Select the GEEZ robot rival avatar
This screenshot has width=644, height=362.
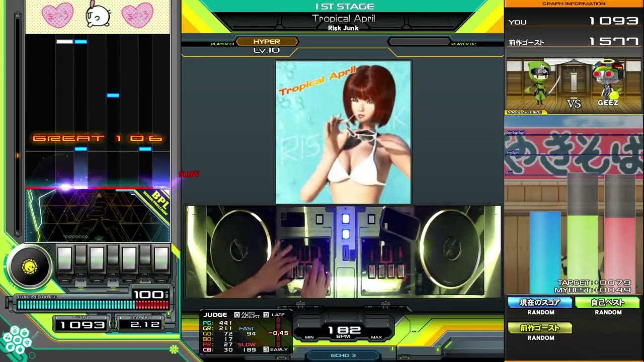[608, 80]
